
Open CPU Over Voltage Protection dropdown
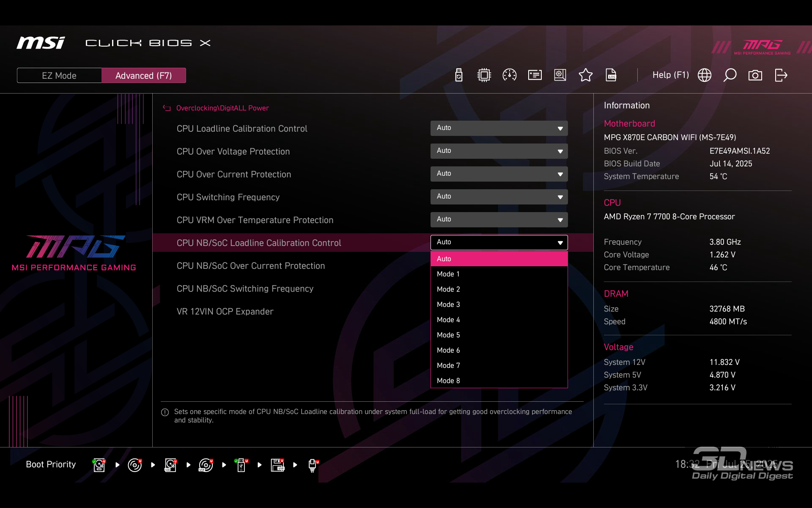pyautogui.click(x=499, y=151)
